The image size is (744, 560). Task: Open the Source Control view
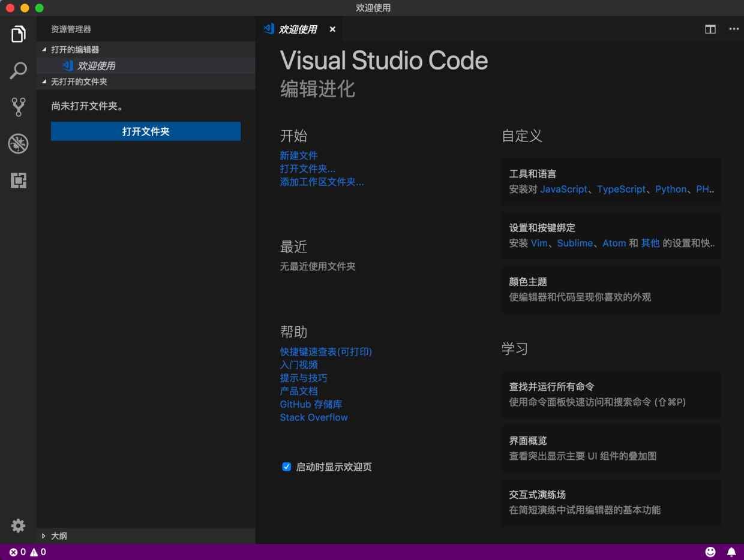[x=18, y=107]
